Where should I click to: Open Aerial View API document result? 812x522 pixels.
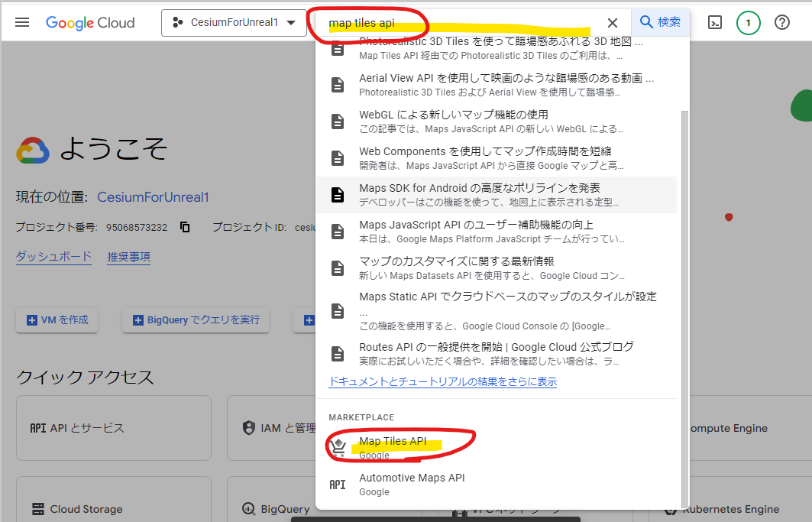(496, 85)
